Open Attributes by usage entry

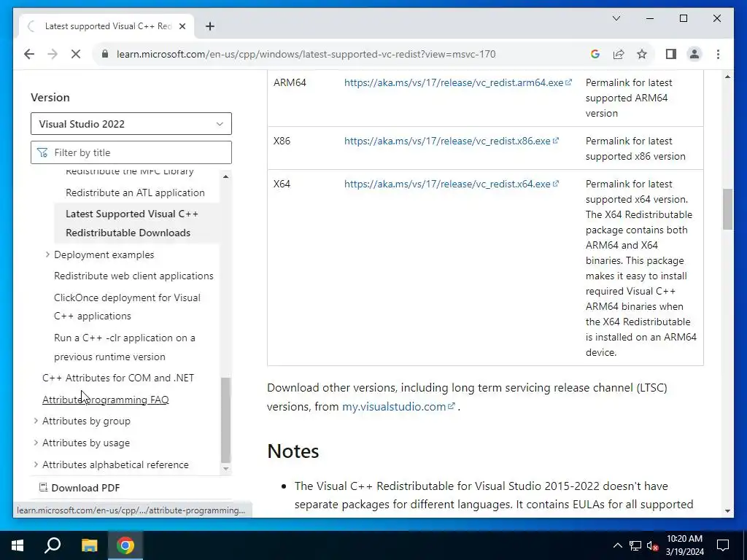tap(86, 443)
